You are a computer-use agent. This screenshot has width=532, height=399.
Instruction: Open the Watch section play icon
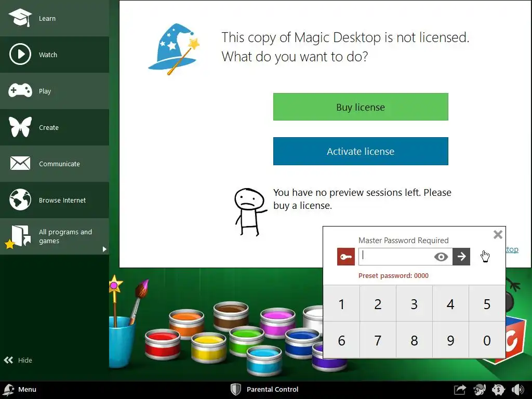20,54
